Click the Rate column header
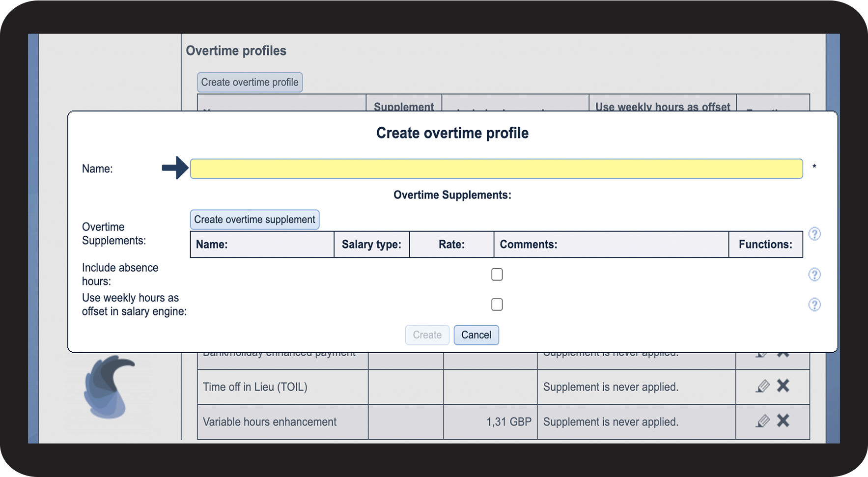The height and width of the screenshot is (477, 868). pos(451,245)
